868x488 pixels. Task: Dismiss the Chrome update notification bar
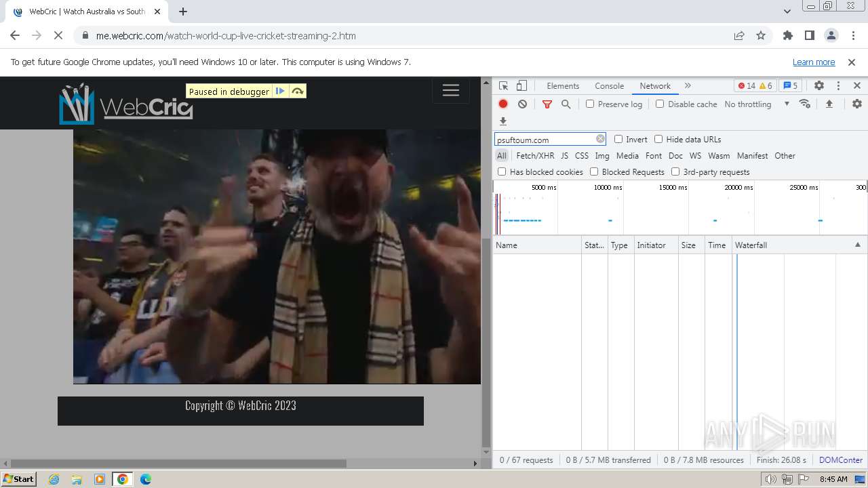tap(852, 62)
